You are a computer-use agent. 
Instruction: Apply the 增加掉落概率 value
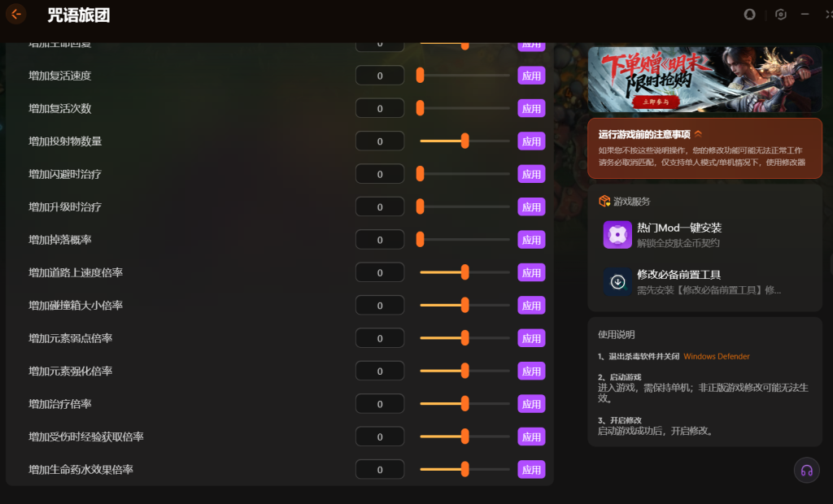point(531,240)
